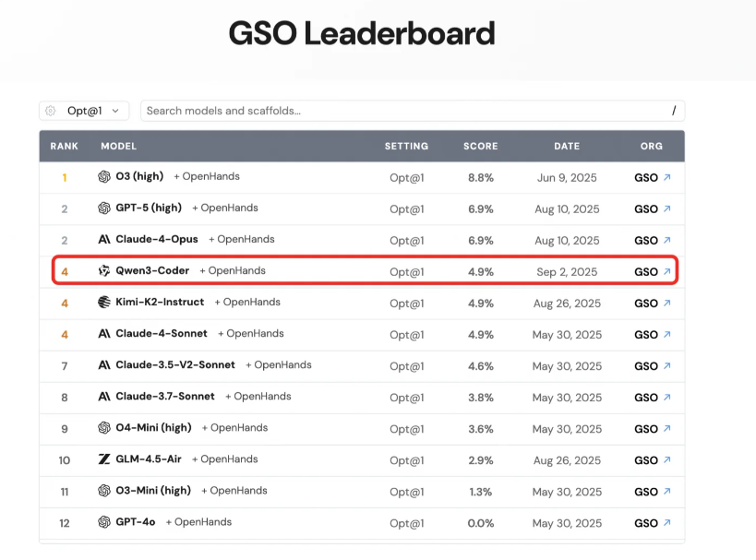Open the Claude-3.7-Sonnet GSO org link
This screenshot has width=756, height=560.
646,398
